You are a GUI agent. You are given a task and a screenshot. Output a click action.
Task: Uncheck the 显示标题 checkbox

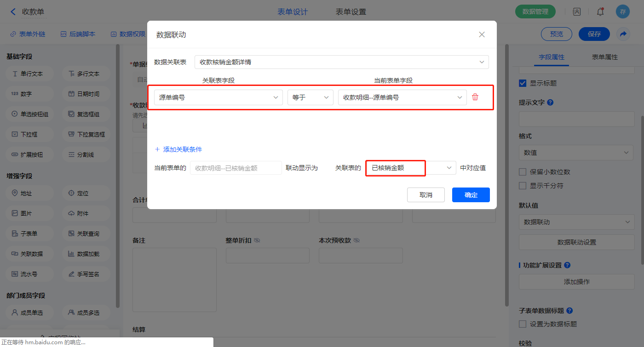click(x=523, y=83)
